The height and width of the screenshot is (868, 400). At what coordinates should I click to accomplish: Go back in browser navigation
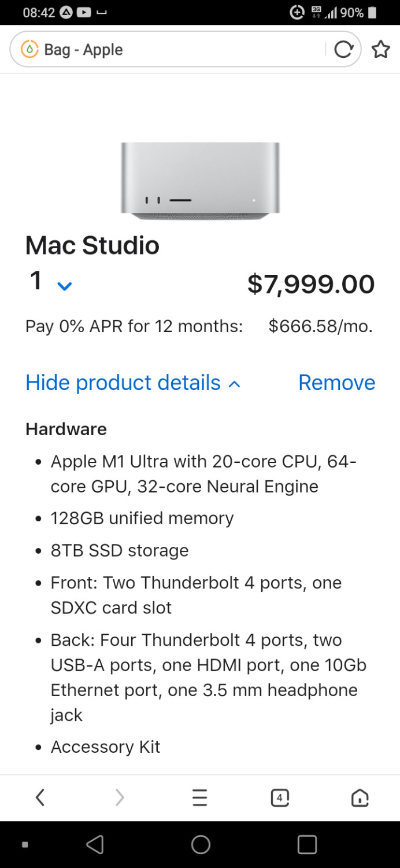pos(40,798)
